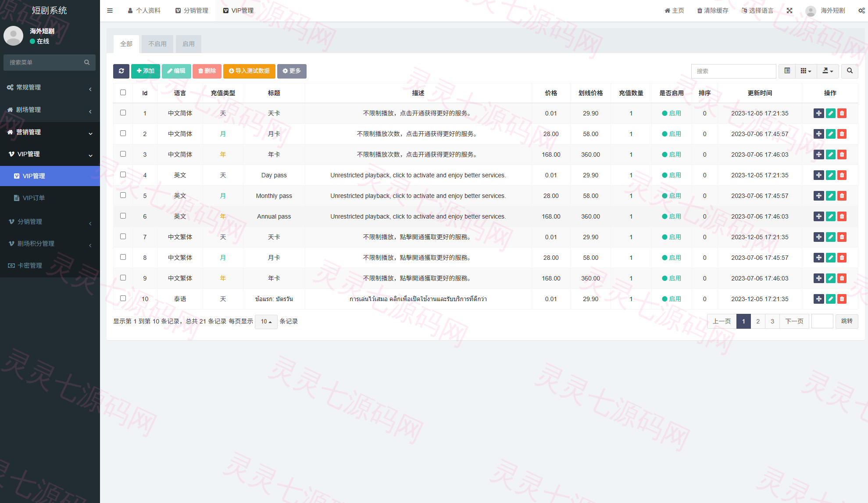Click the drag-sort icon for row Id 9
Image resolution: width=868 pixels, height=503 pixels.
pos(818,278)
